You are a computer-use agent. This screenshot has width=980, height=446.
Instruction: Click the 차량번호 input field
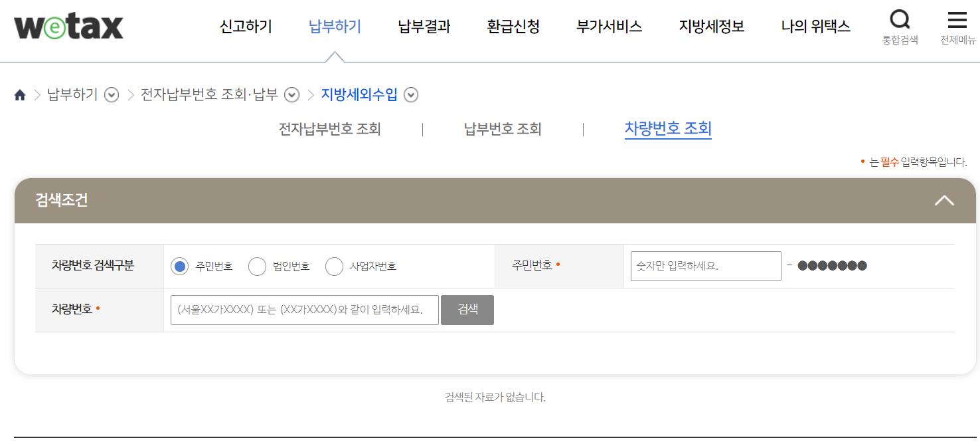pyautogui.click(x=303, y=310)
